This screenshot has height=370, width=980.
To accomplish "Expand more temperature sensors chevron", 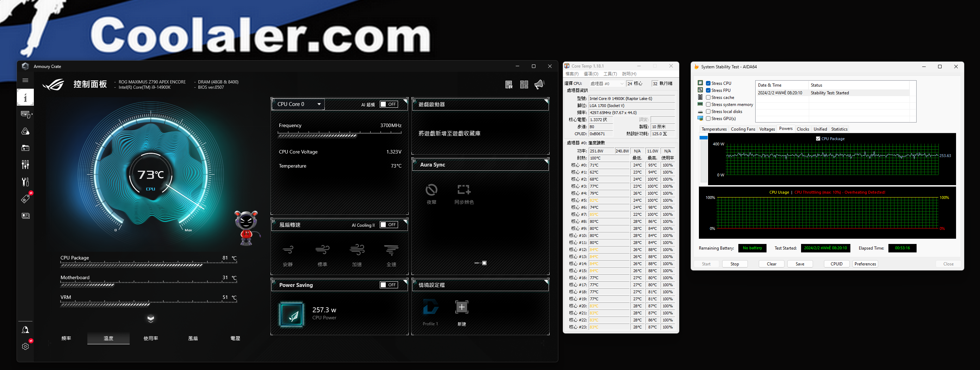I will point(151,319).
